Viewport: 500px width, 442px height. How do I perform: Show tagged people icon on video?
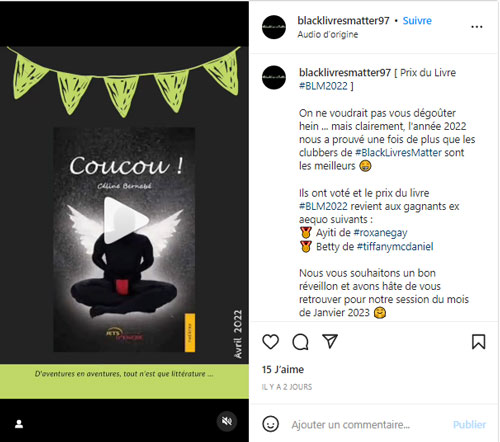pyautogui.click(x=19, y=424)
